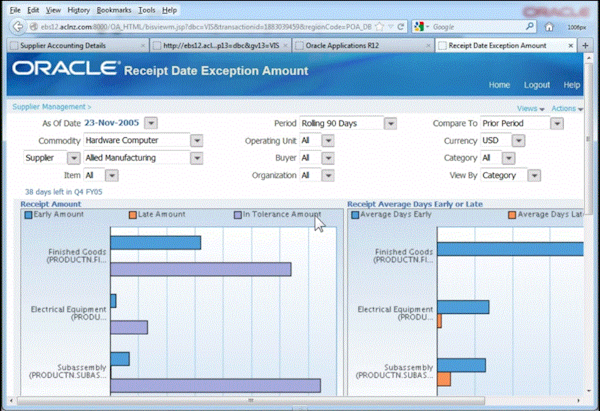The image size is (600, 411).
Task: Click the Receipt Amount chart title
Action: 51,204
